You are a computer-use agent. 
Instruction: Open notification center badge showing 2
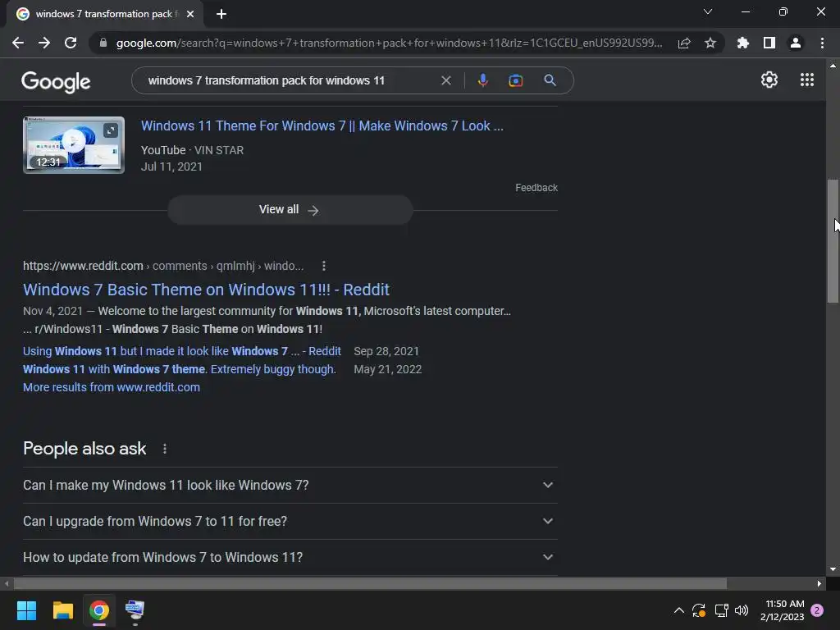coord(817,610)
